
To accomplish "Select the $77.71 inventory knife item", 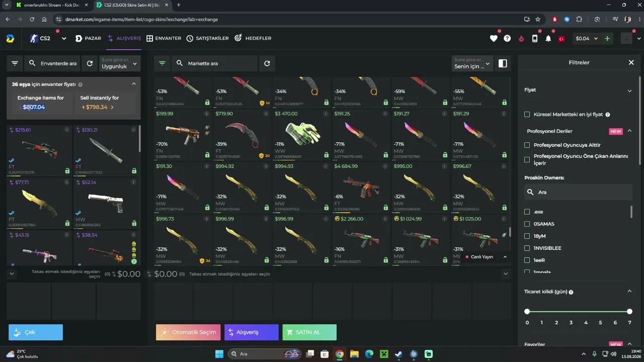I will [39, 203].
